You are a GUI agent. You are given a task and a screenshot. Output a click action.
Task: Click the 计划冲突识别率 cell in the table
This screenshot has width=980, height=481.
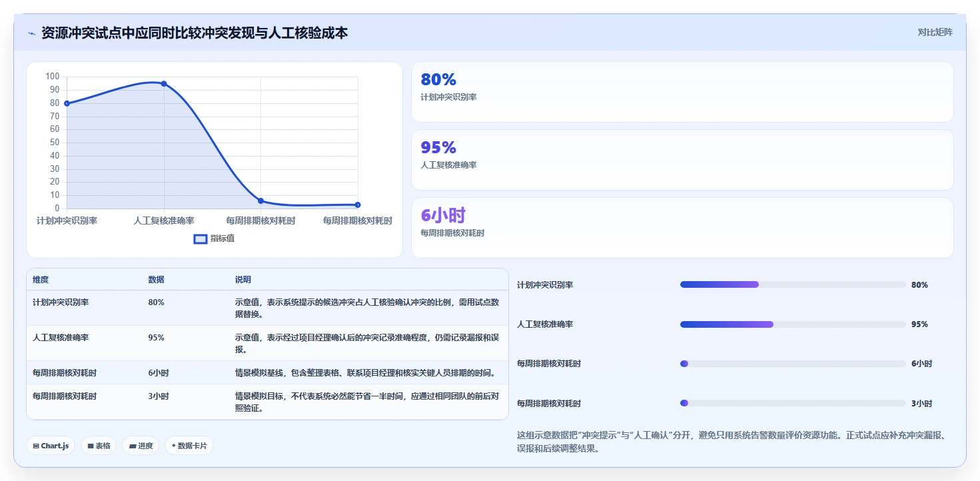(61, 302)
